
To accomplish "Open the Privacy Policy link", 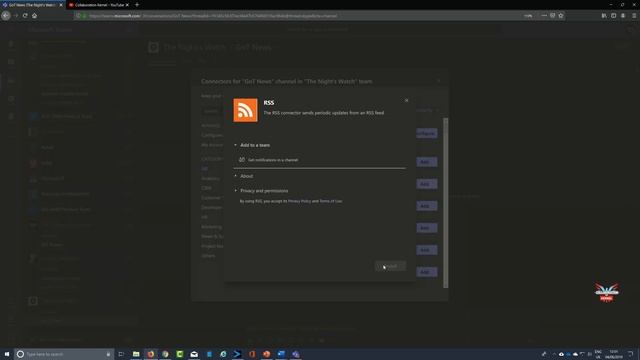I will click(x=299, y=201).
